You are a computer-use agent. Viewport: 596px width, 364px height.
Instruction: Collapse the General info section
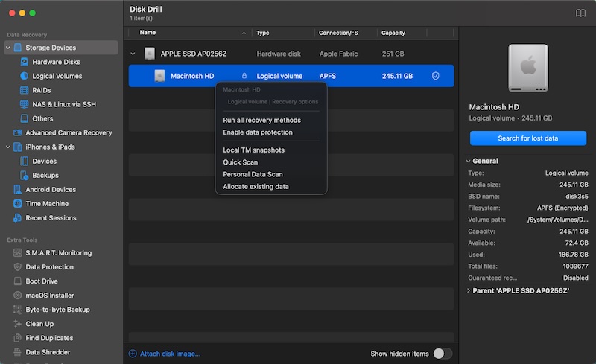pos(469,161)
